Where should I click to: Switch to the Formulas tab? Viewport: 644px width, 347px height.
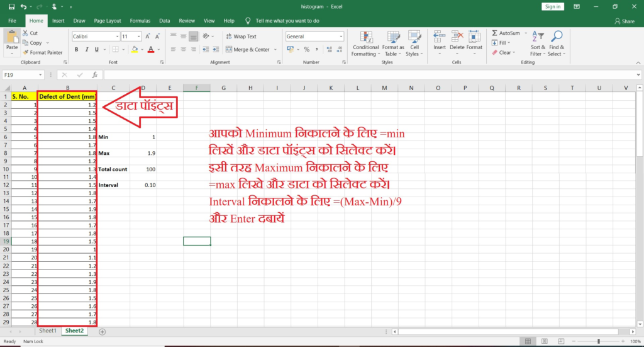coord(140,21)
